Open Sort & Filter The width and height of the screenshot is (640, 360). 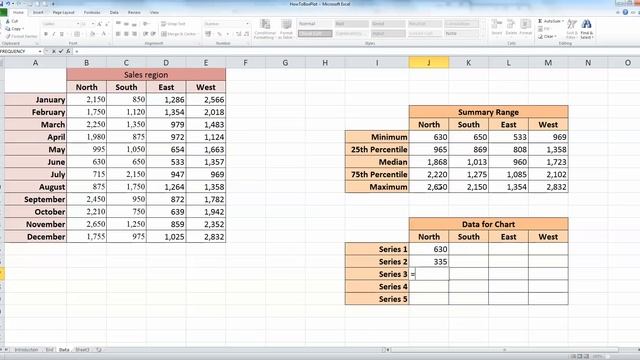[572, 29]
